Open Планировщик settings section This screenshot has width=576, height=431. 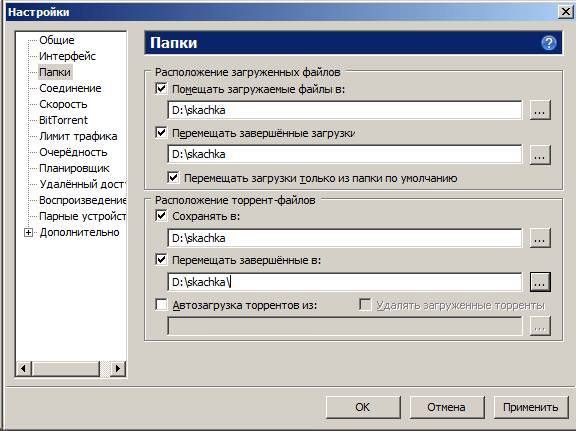coord(74,168)
